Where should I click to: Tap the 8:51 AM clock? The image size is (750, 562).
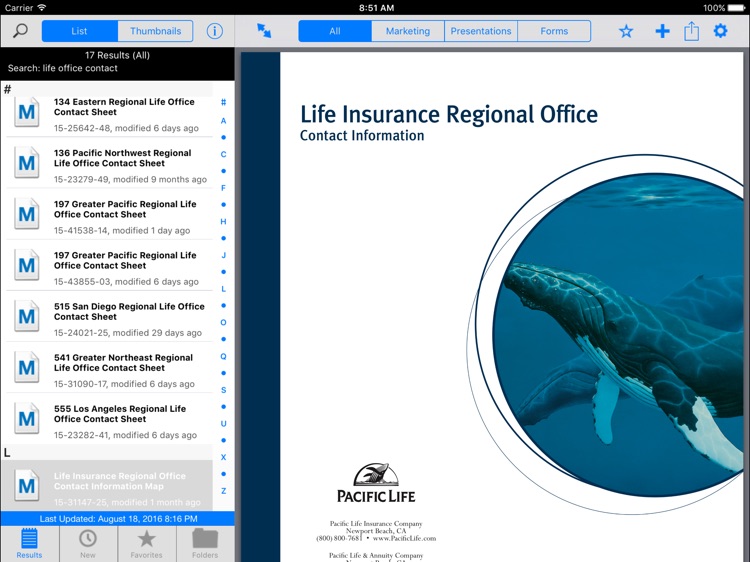[376, 8]
